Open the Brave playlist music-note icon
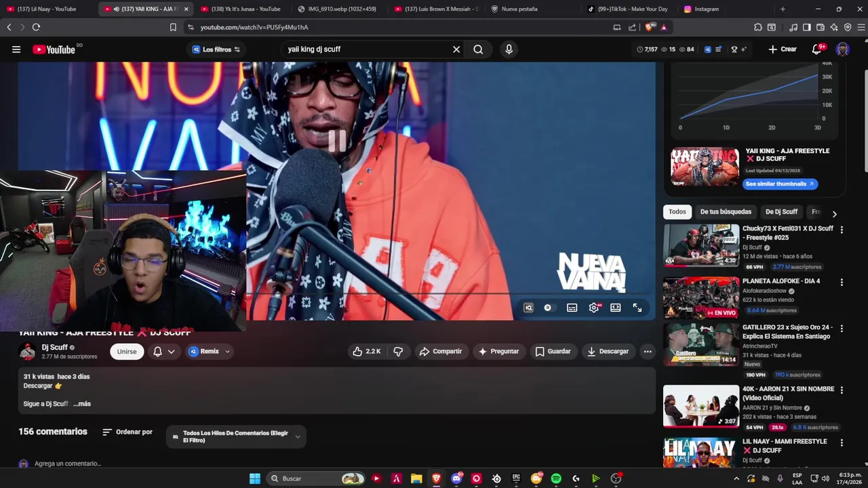 coord(793,27)
